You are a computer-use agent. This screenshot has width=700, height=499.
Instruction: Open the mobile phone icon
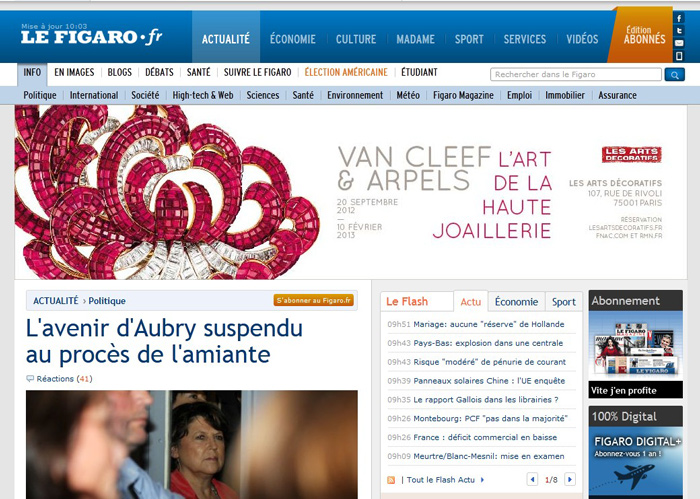tap(679, 56)
